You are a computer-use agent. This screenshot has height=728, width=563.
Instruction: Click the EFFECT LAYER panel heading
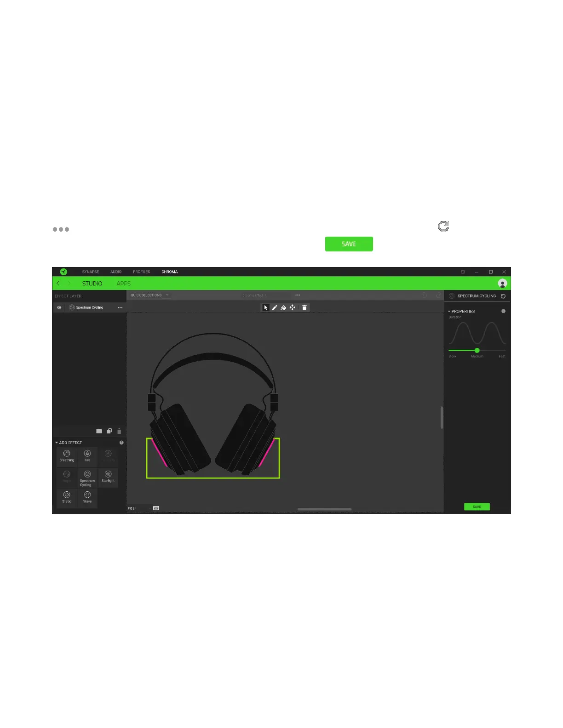click(68, 296)
